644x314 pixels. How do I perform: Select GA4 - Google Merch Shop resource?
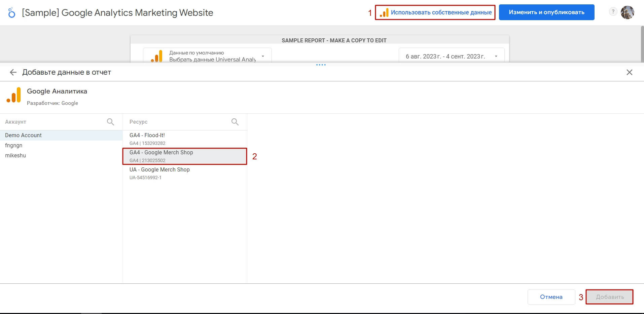185,156
